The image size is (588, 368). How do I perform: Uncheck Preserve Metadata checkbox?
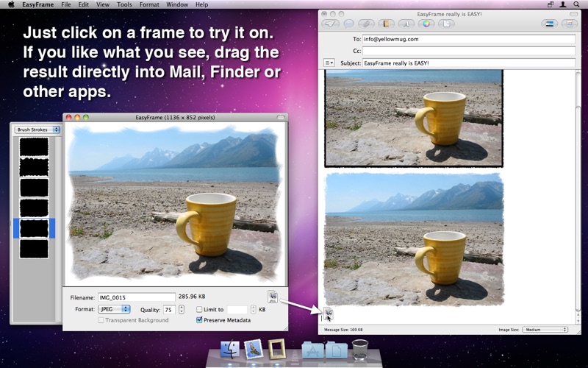point(199,320)
